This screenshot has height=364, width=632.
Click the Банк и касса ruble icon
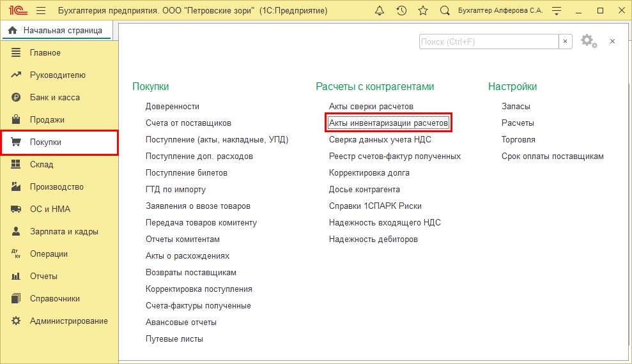click(16, 98)
